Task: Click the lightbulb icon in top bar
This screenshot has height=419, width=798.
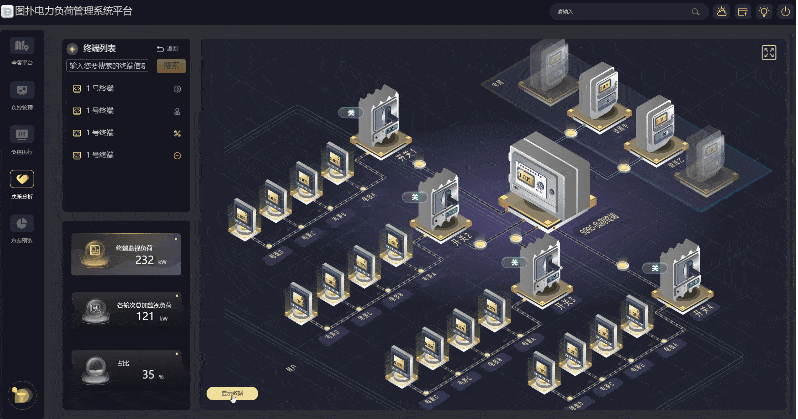Action: (x=764, y=12)
